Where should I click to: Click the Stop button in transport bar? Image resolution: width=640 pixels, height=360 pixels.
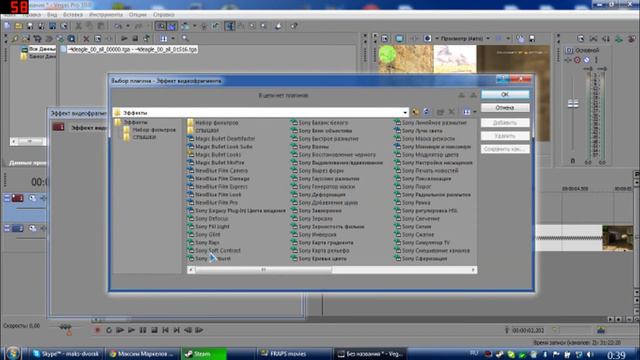pyautogui.click(x=154, y=330)
